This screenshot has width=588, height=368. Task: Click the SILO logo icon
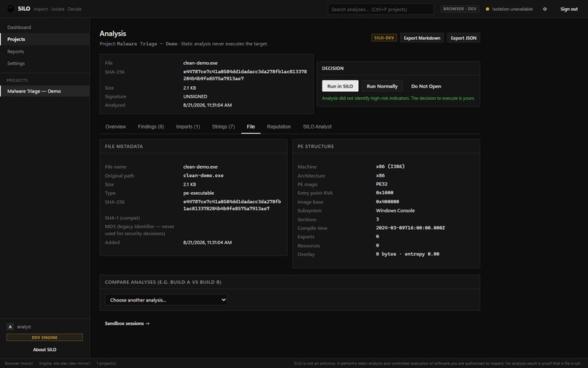point(10,9)
